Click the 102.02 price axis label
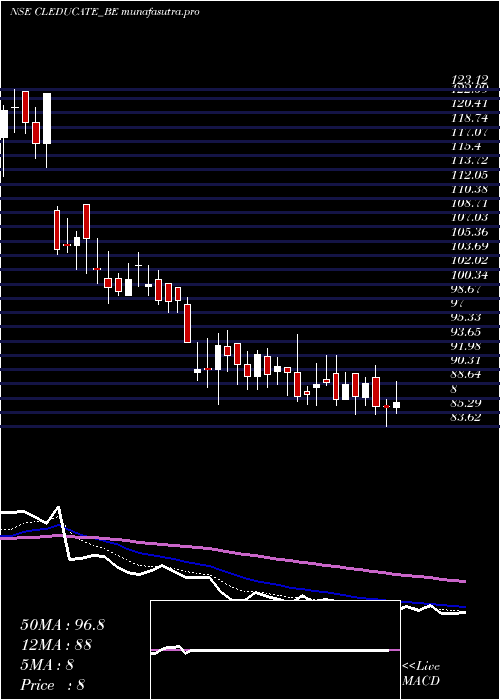The image size is (500, 700). (469, 261)
